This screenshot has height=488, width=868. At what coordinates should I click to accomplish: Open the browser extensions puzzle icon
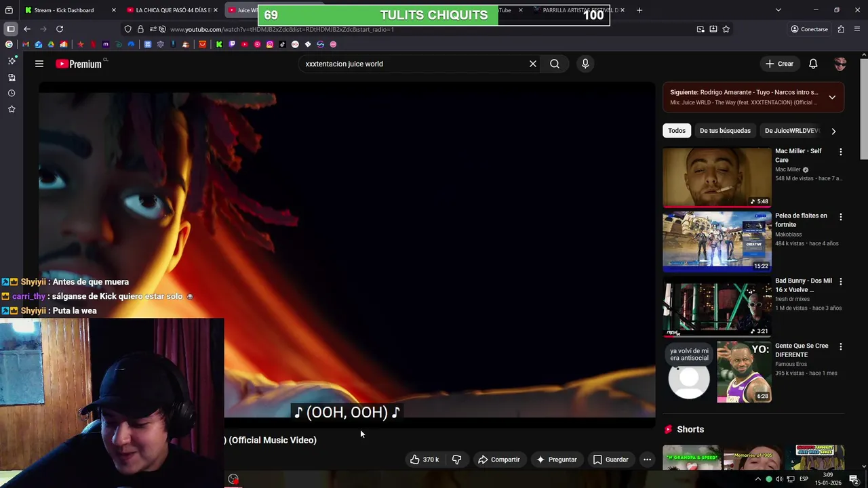pyautogui.click(x=841, y=29)
